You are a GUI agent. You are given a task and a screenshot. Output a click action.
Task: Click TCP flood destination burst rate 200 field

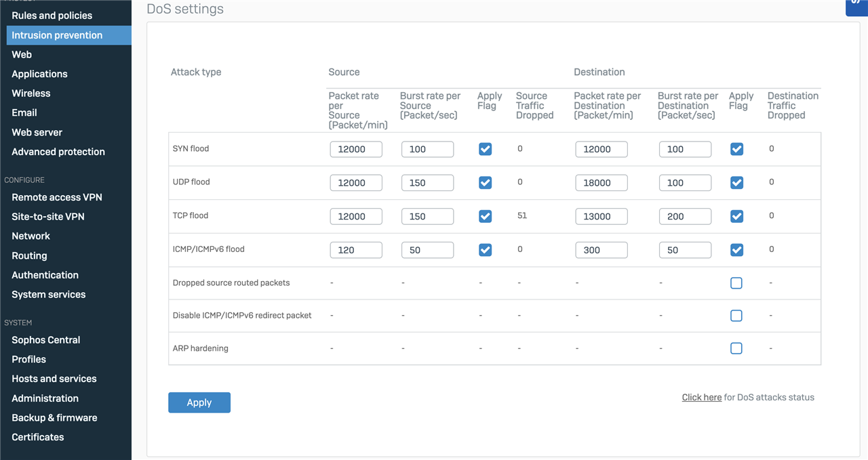point(686,216)
